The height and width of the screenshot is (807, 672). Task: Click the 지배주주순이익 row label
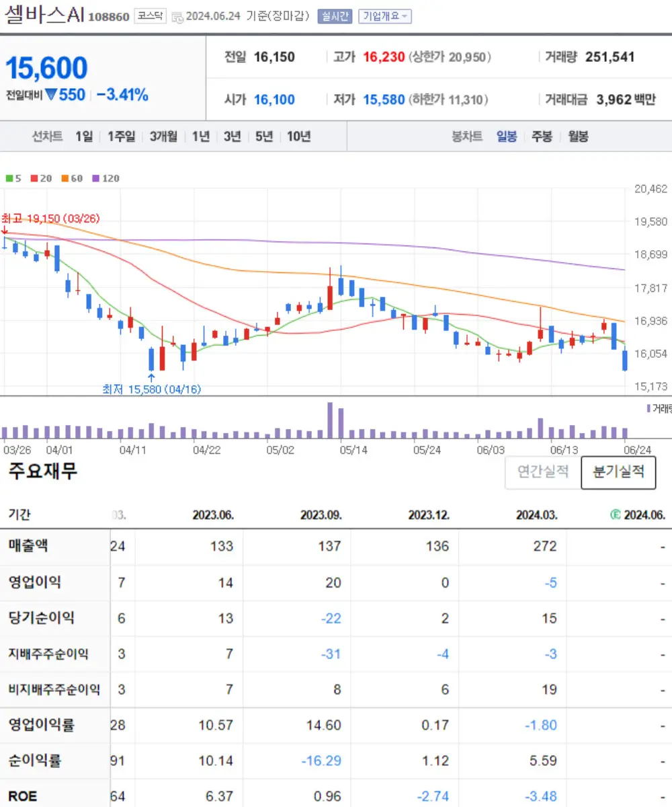[x=48, y=654]
